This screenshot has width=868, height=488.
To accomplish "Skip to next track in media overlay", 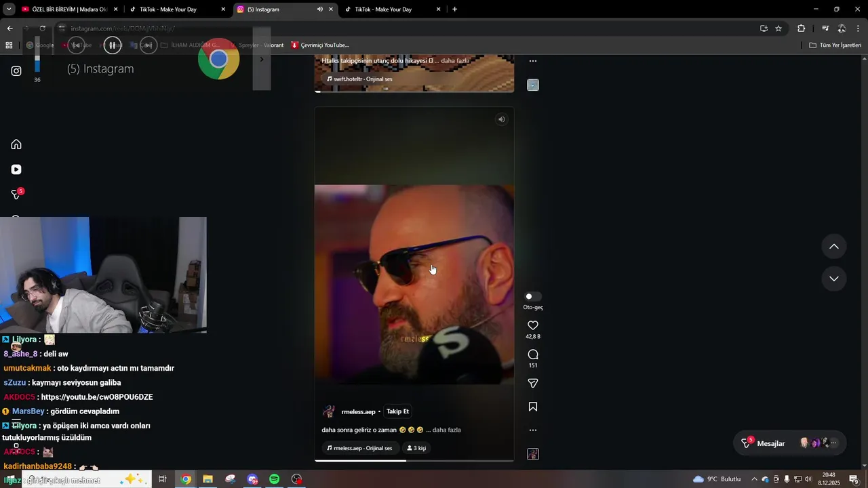I will [x=149, y=45].
